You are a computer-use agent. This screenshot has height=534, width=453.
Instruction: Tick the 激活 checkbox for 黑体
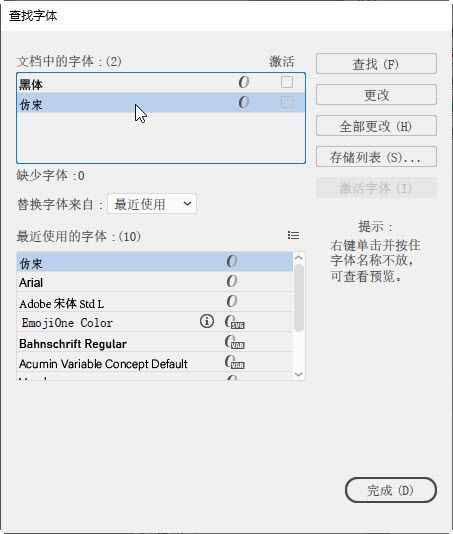287,82
